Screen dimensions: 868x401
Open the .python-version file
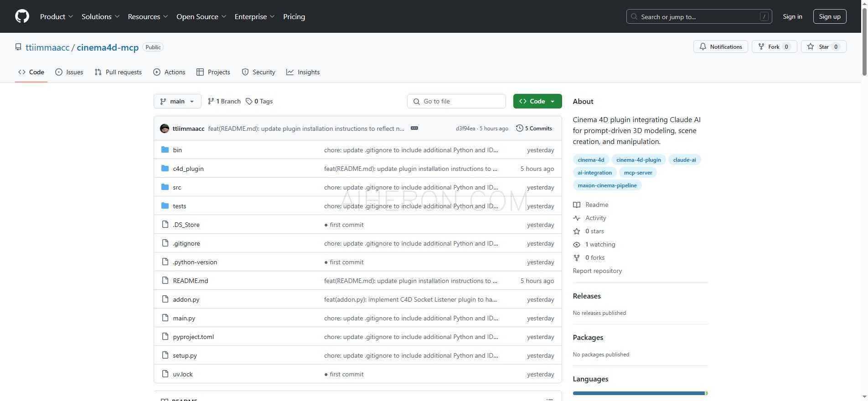pyautogui.click(x=195, y=262)
